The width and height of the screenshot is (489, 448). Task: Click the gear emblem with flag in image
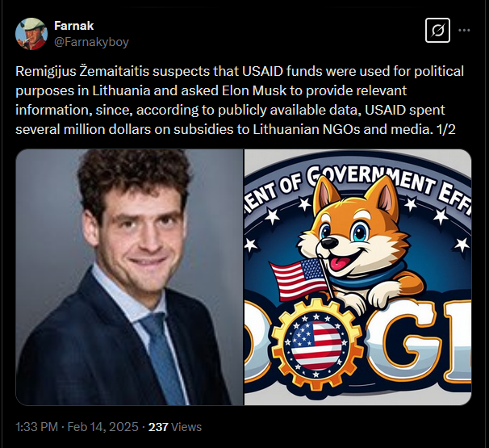(x=316, y=343)
